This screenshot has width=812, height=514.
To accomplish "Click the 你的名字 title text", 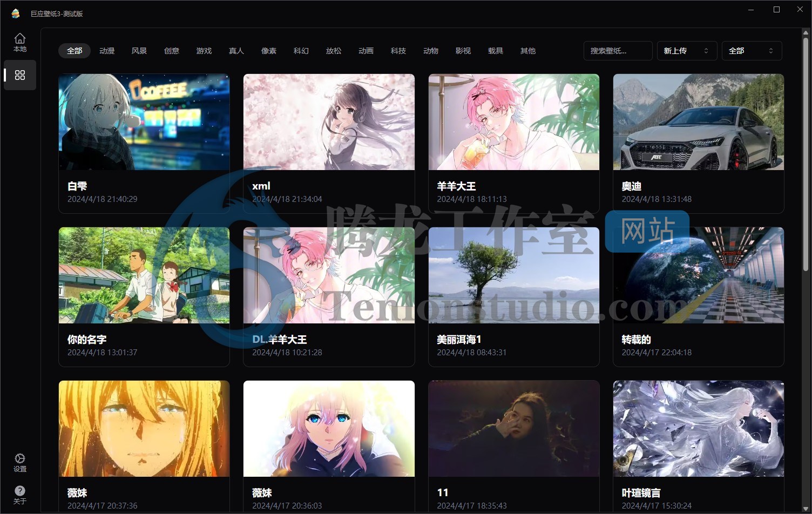I will 87,340.
